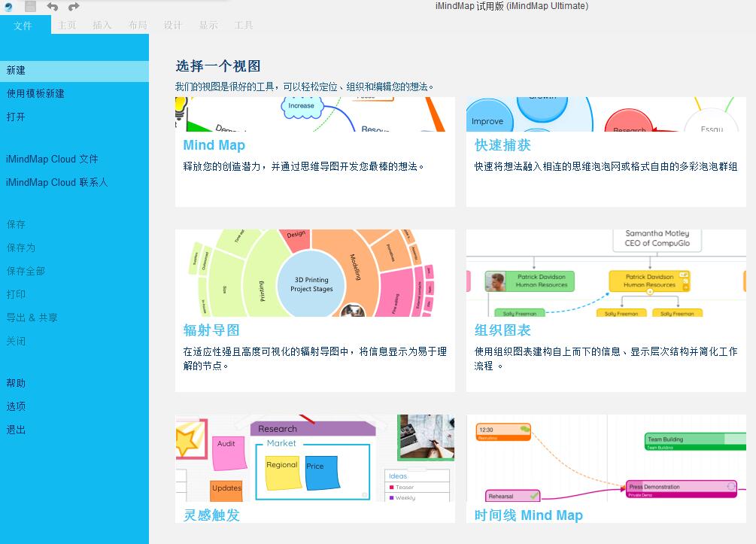Viewport: 756px width, 544px height.
Task: Select the 组织图表 org chart preview
Action: point(606,273)
